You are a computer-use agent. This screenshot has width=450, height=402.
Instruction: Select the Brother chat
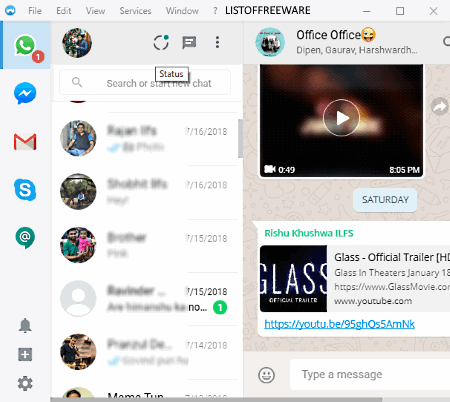coord(146,245)
